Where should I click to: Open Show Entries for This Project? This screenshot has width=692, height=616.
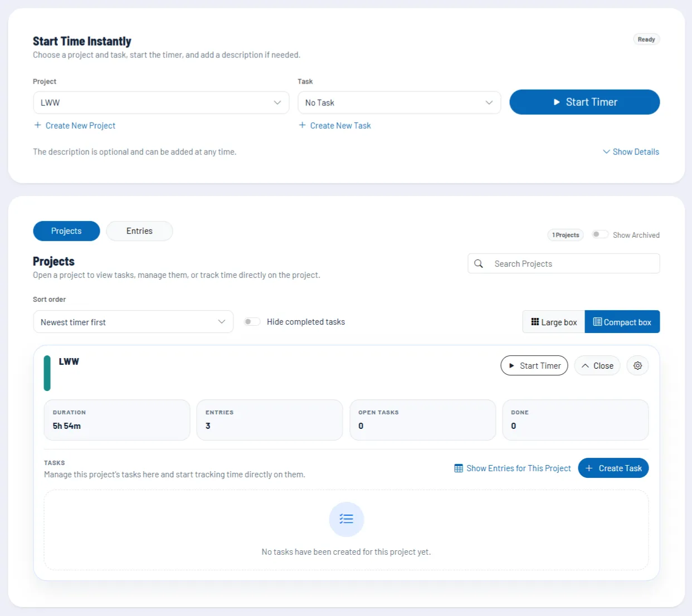(x=513, y=468)
